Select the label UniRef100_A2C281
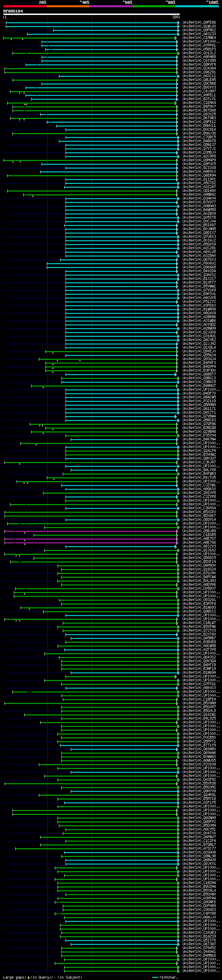Screen dimensions: 222x980 point(199,248)
